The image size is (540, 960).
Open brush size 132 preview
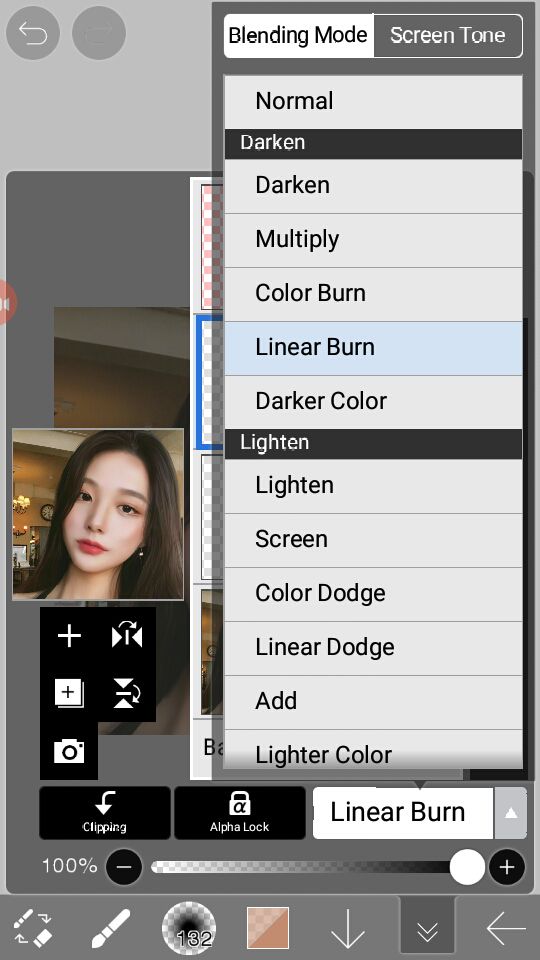[189, 929]
